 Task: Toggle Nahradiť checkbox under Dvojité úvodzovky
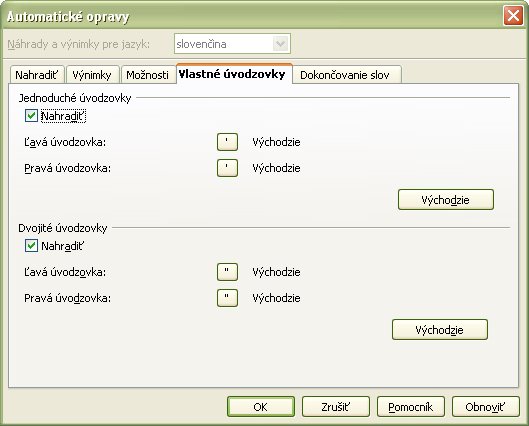pos(31,246)
